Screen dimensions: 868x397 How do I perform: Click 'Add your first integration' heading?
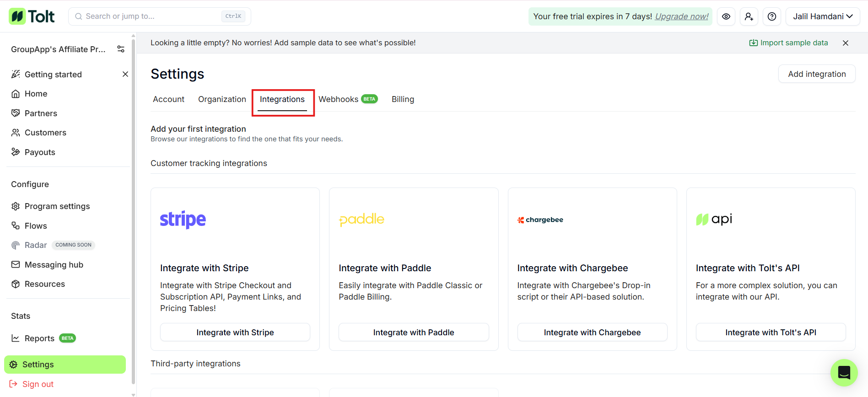[x=199, y=129]
